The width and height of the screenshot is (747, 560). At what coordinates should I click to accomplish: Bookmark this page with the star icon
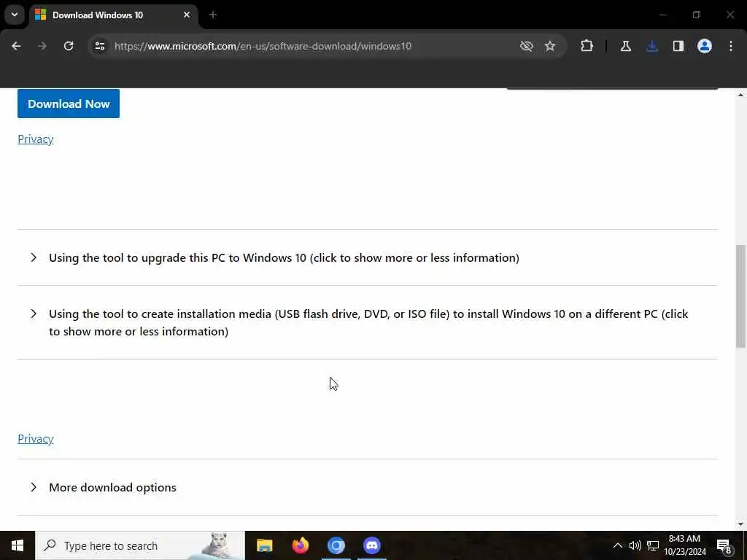(550, 46)
